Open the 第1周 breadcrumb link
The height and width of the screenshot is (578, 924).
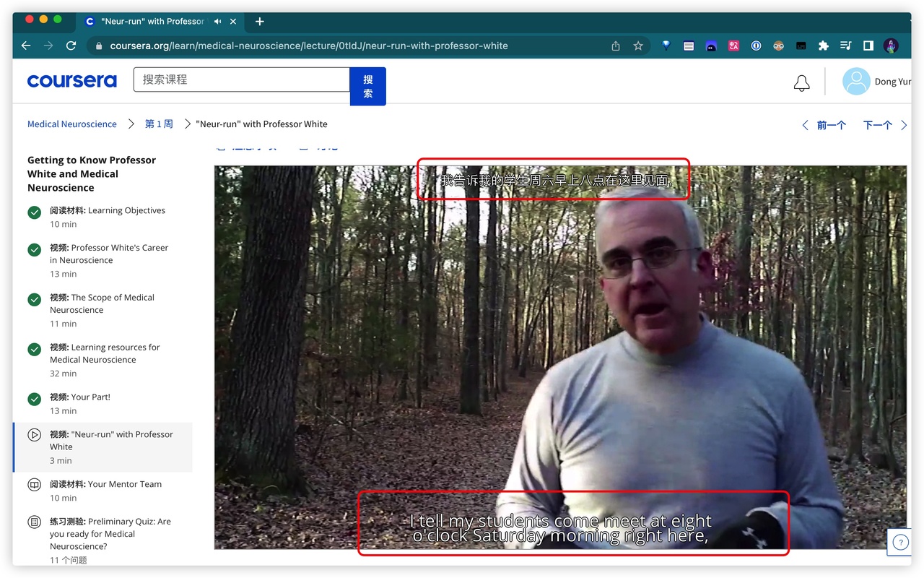tap(159, 124)
